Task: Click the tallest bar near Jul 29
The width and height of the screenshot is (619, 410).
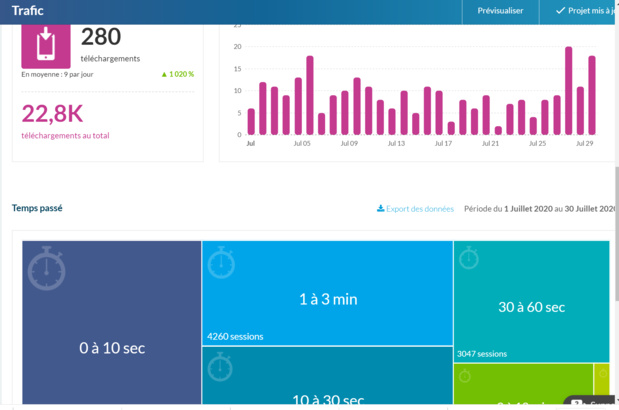Action: (569, 91)
